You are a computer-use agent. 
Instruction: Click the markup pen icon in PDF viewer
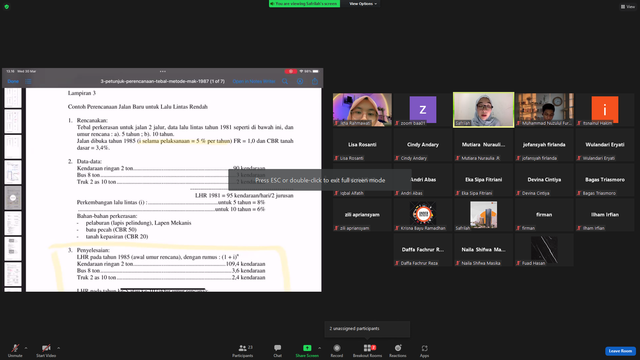coord(300,81)
